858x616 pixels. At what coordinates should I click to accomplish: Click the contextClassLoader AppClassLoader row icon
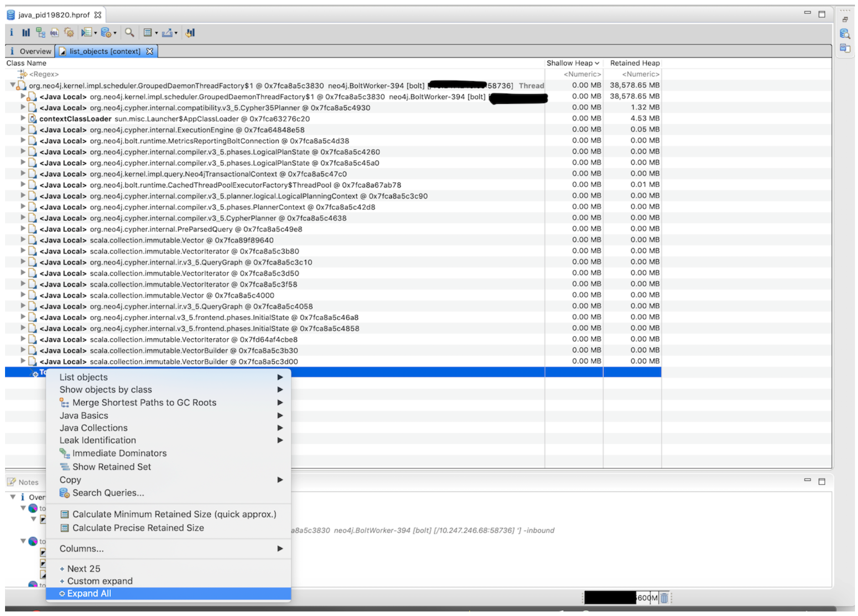pyautogui.click(x=32, y=118)
